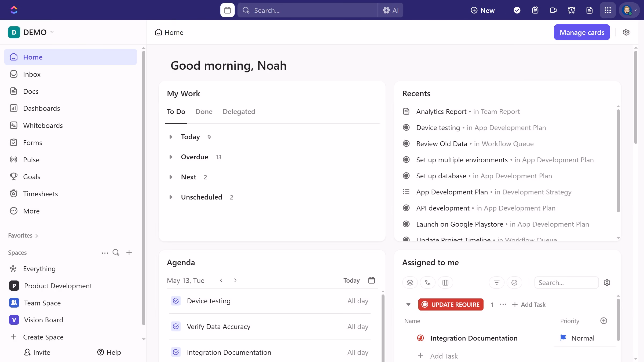
Task: Open Agenda calendar picker icon
Action: (371, 280)
